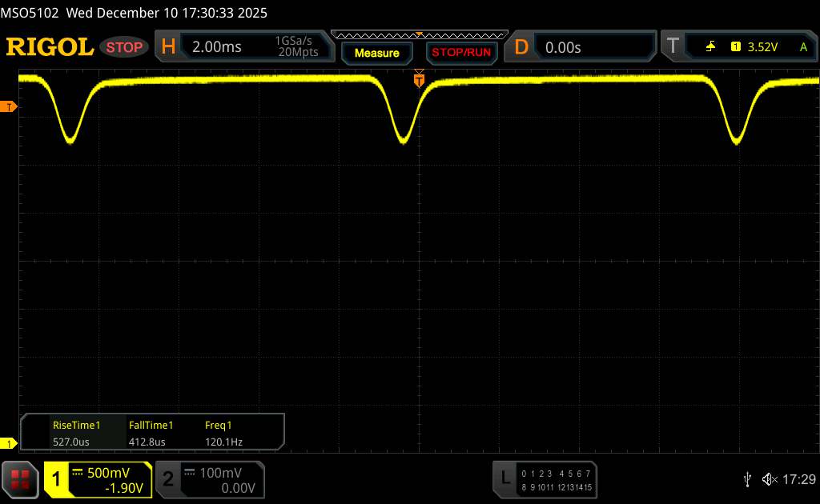Click the USB connection status icon
The height and width of the screenshot is (504, 820).
coord(747,479)
